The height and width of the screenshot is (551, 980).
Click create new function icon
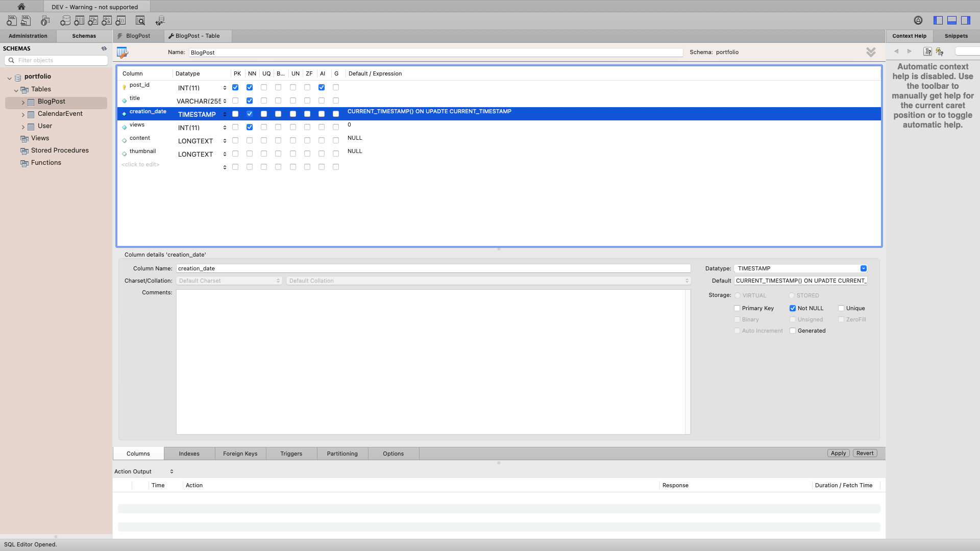coord(120,20)
